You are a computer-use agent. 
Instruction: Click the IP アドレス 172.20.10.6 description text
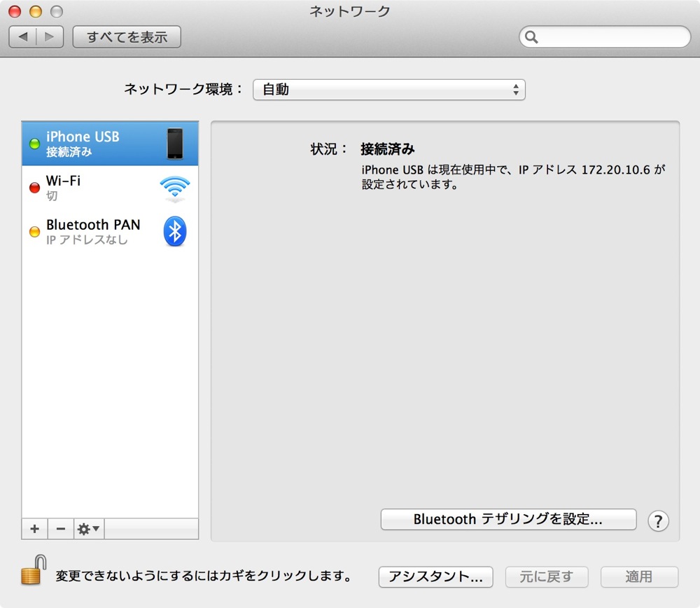click(513, 177)
